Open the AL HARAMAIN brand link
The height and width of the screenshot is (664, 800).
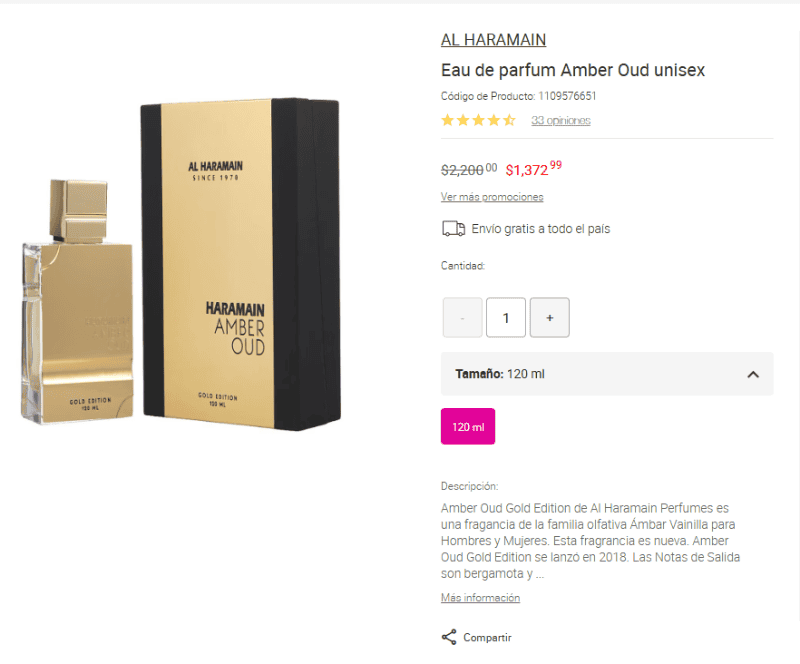[493, 39]
